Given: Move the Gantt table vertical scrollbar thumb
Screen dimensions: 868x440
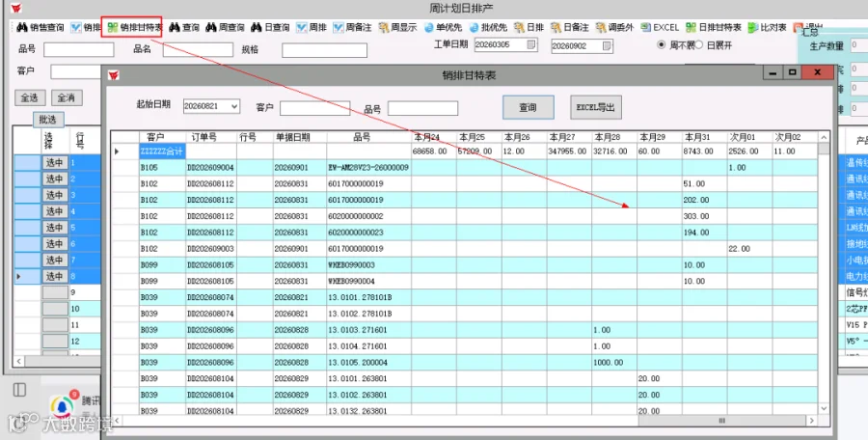Looking at the screenshot, I should click(824, 148).
